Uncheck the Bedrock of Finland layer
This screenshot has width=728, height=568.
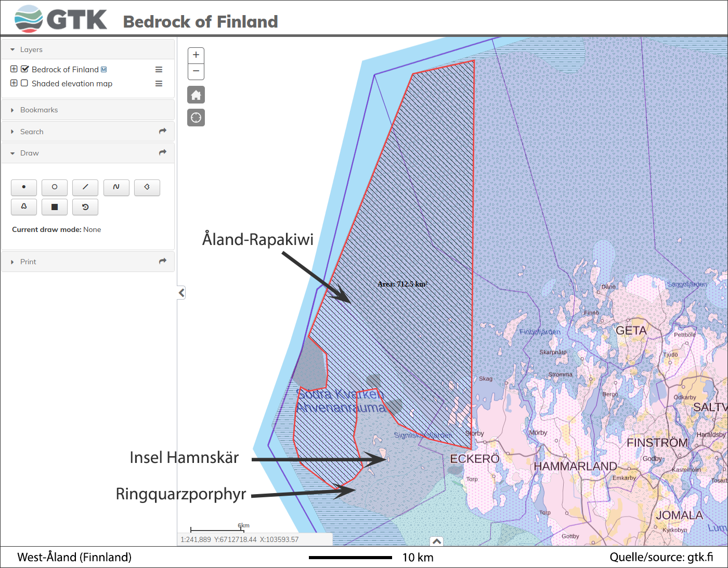pyautogui.click(x=24, y=69)
